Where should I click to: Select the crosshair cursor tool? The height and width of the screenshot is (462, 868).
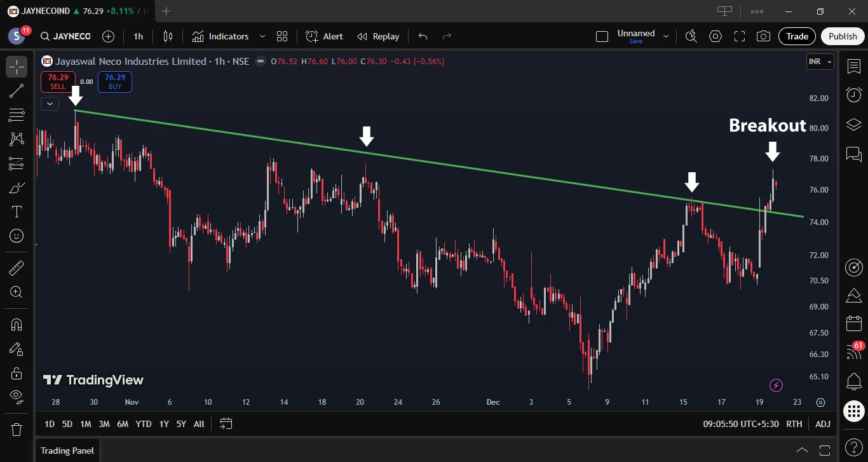tap(17, 66)
